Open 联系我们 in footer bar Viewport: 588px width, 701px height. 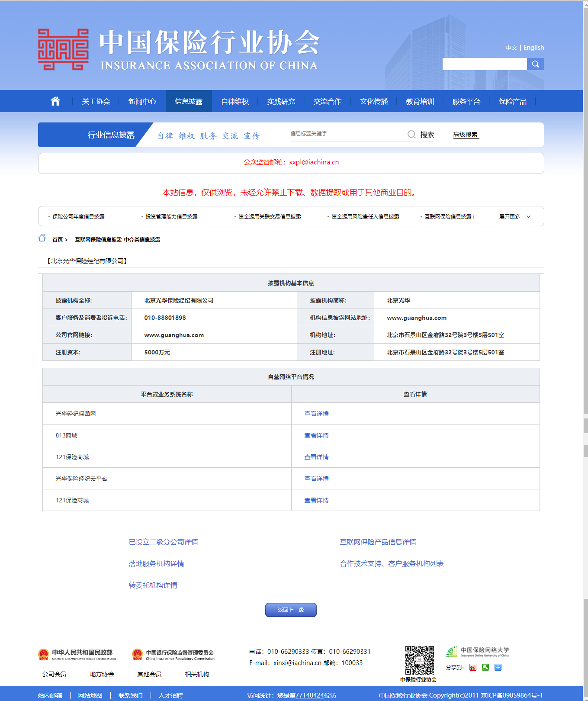point(130,695)
